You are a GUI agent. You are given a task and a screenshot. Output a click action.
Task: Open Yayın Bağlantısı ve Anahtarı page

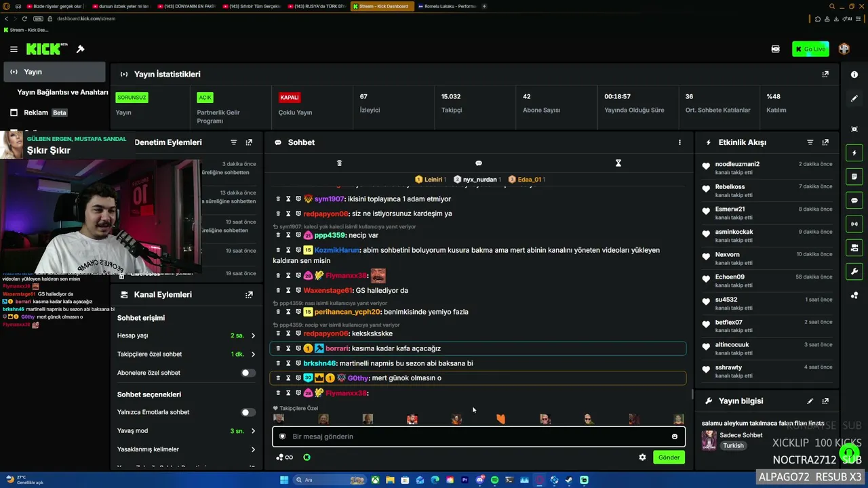point(62,92)
